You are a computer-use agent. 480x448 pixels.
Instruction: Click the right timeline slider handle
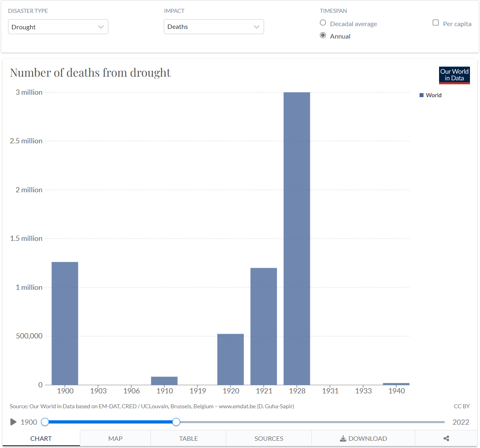[176, 422]
